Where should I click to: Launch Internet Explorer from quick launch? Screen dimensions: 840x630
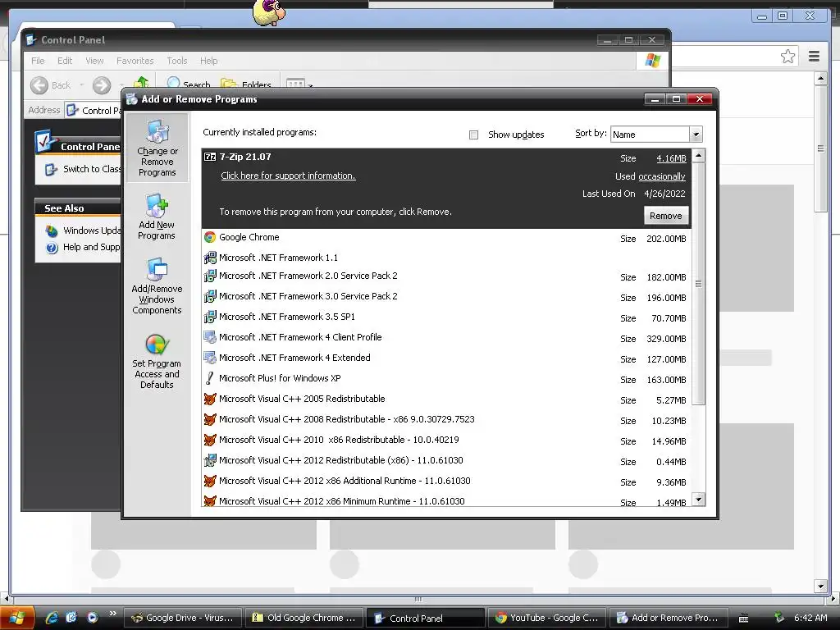[x=52, y=617]
